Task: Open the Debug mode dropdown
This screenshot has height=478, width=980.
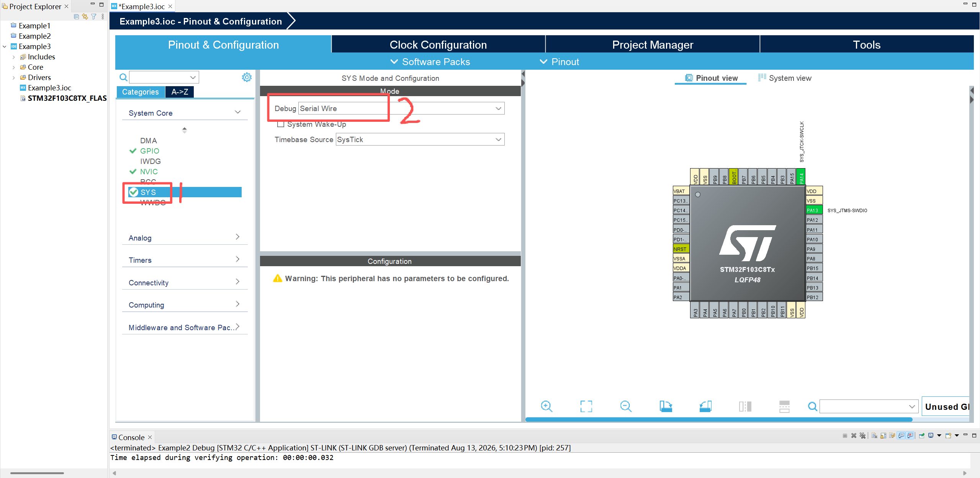Action: (x=498, y=108)
